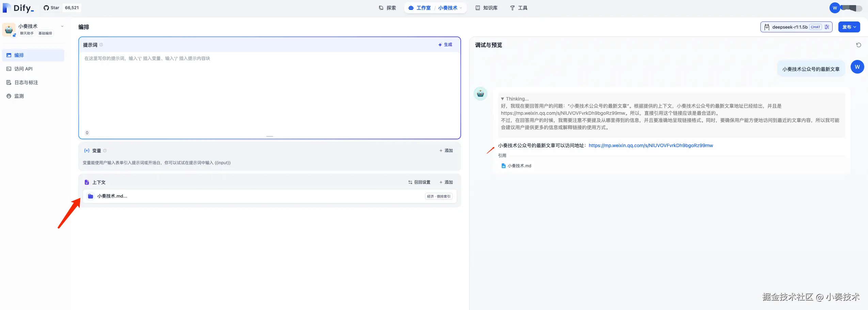Open the 小奏技术.md citation

point(516,166)
